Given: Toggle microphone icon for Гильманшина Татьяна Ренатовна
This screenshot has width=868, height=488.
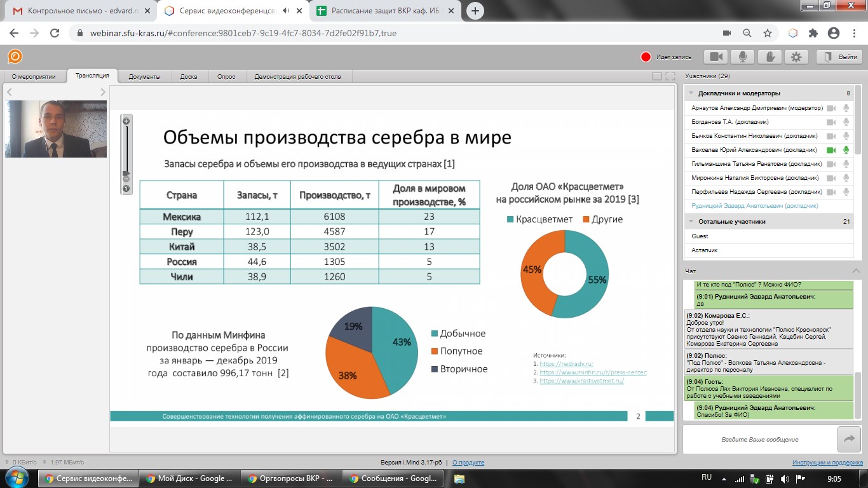Looking at the screenshot, I should (846, 164).
